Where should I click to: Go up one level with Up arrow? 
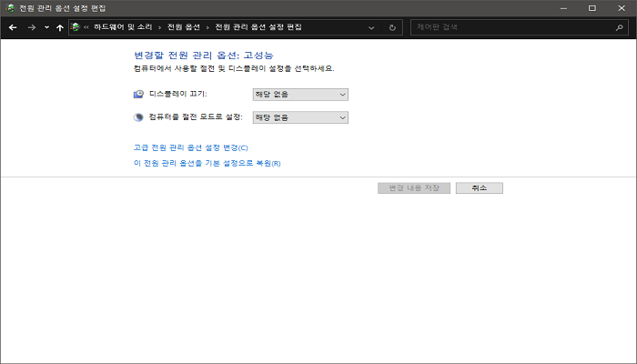(x=60, y=28)
